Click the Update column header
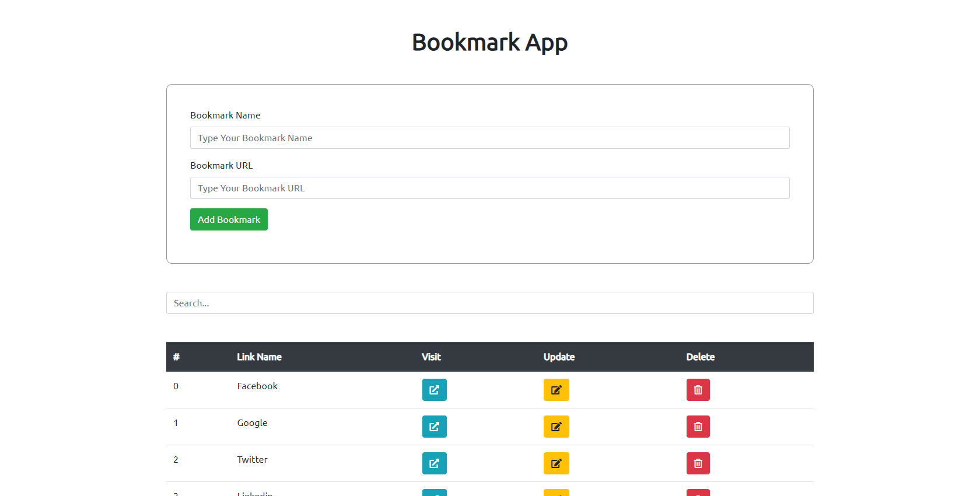The height and width of the screenshot is (496, 980). (559, 357)
